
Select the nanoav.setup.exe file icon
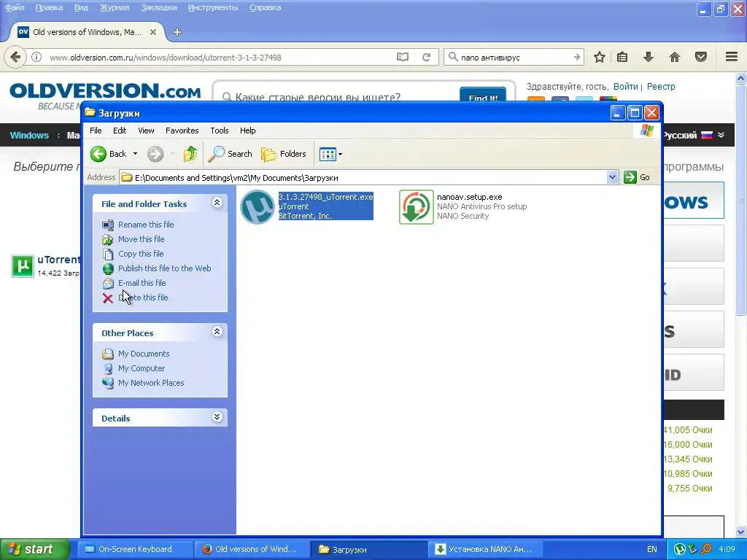coord(416,206)
